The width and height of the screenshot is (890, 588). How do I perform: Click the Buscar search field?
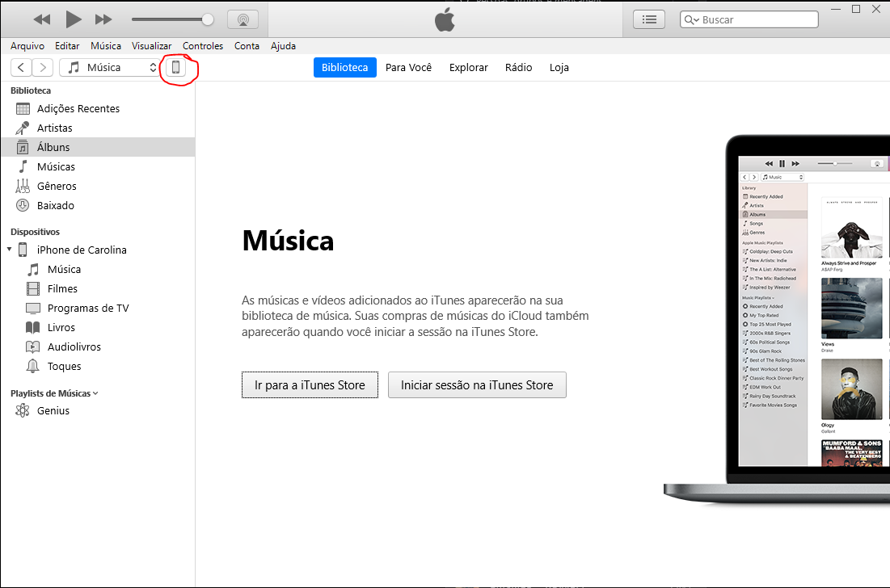pyautogui.click(x=749, y=20)
